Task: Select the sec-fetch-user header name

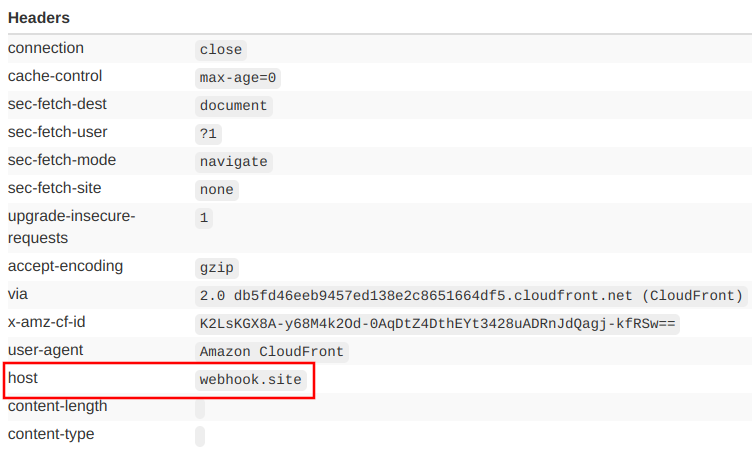Action: [57, 132]
